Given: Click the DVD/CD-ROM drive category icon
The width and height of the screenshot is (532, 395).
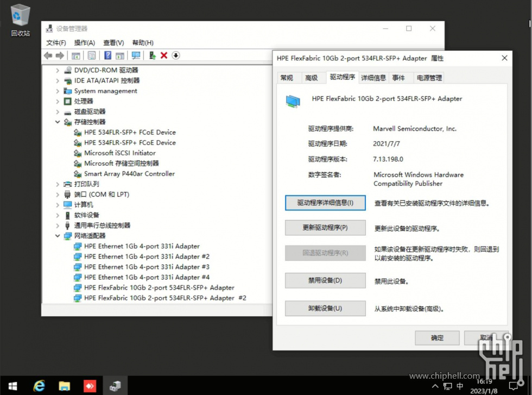Looking at the screenshot, I should (67, 70).
